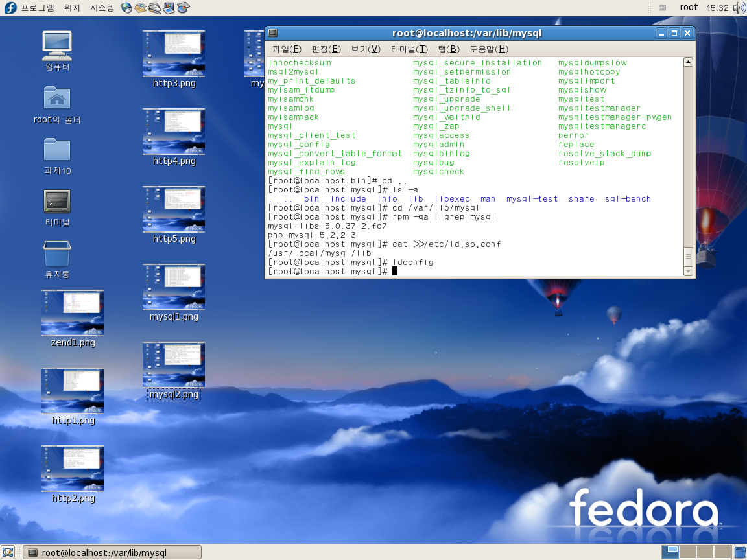The image size is (747, 560).
Task: Click the show desktop button in bottom panel
Action: (x=8, y=552)
